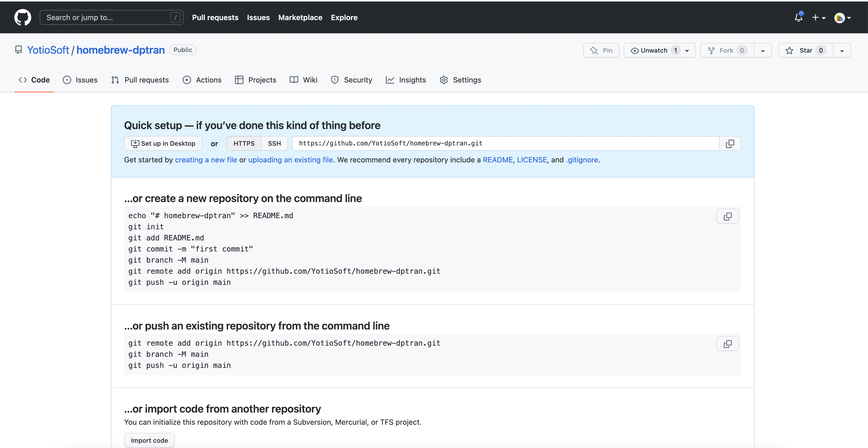The width and height of the screenshot is (868, 448).
Task: Open the .gitignore recommendation link
Action: pos(582,160)
